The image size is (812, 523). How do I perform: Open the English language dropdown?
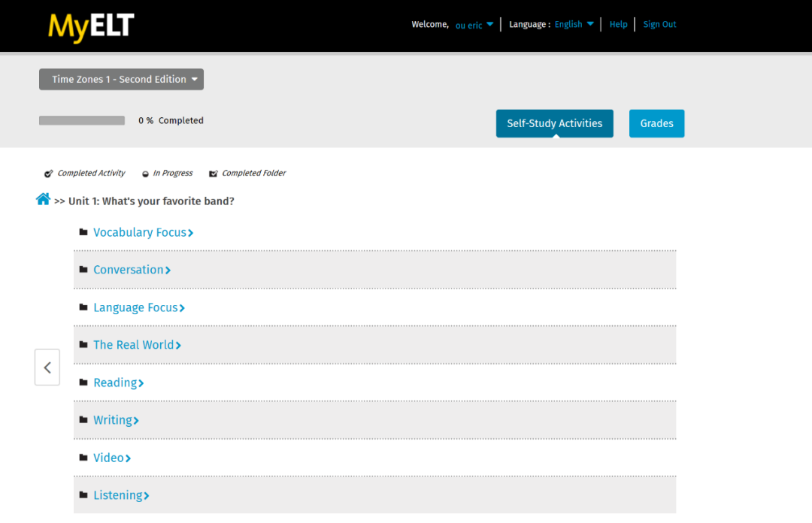pyautogui.click(x=574, y=24)
